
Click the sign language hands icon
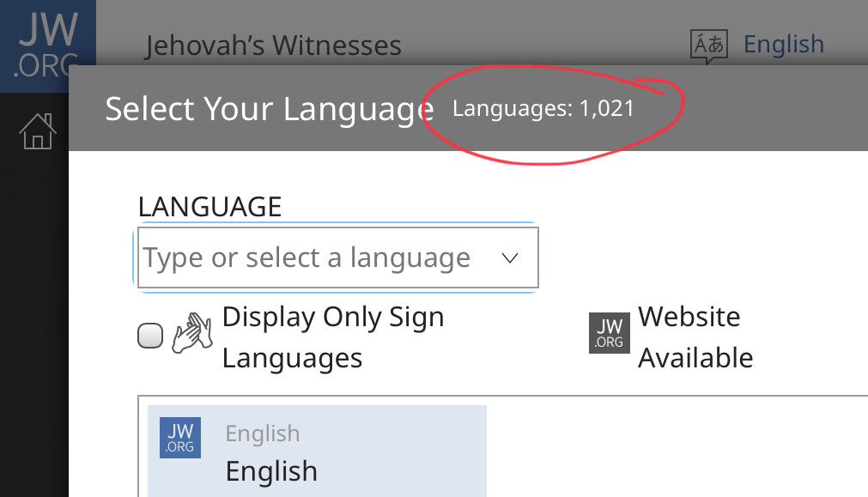coord(192,333)
